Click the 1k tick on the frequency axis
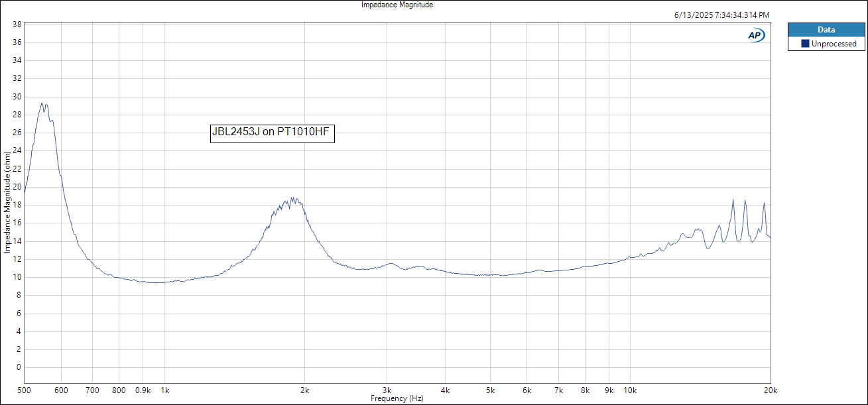 pyautogui.click(x=165, y=390)
